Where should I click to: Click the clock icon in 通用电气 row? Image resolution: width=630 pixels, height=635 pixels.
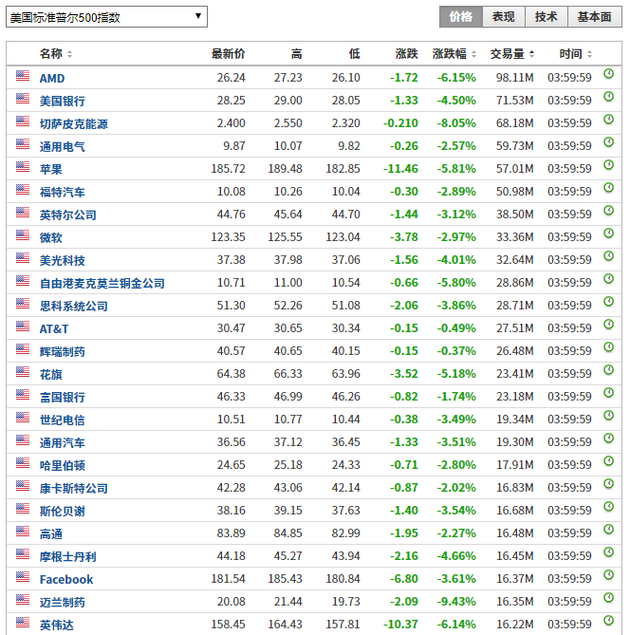609,142
